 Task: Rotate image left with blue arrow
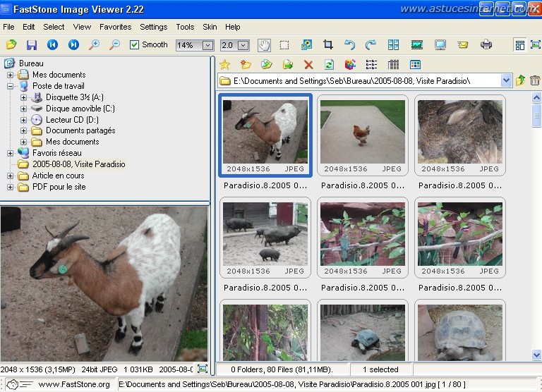pyautogui.click(x=350, y=44)
